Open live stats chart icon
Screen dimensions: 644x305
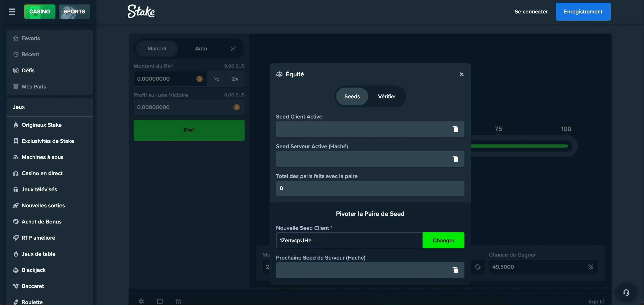pos(178,301)
